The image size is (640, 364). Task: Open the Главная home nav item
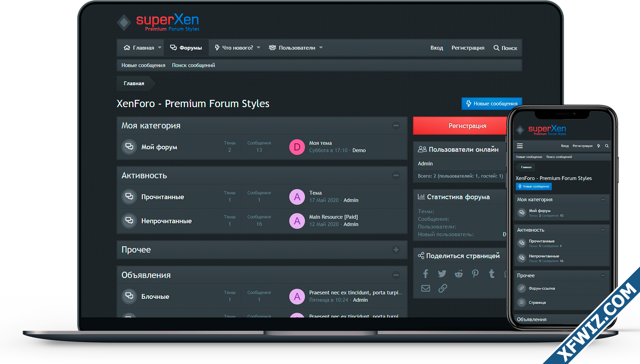pos(139,48)
